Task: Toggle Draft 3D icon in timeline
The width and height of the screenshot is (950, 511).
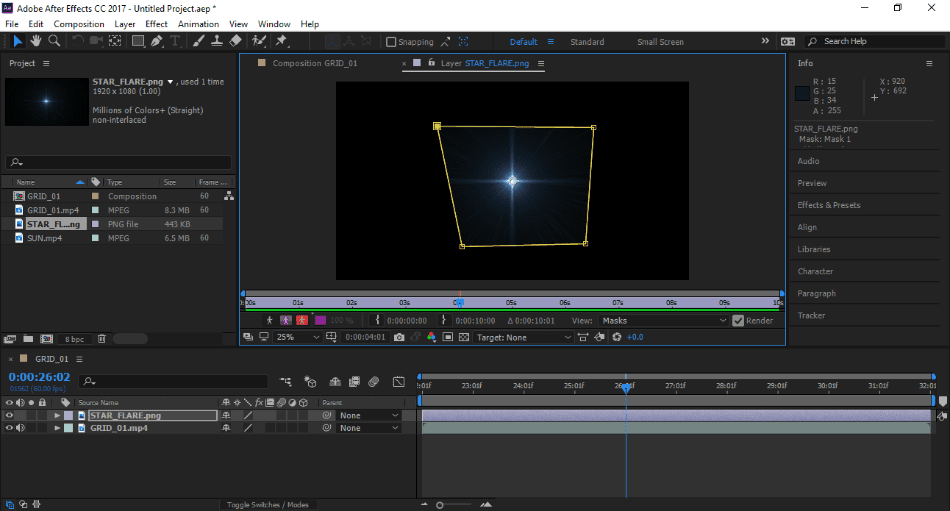Action: [310, 381]
